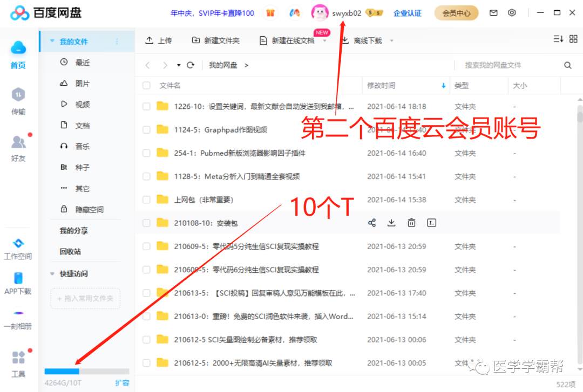Click the SVIP badge next to username

[374, 13]
